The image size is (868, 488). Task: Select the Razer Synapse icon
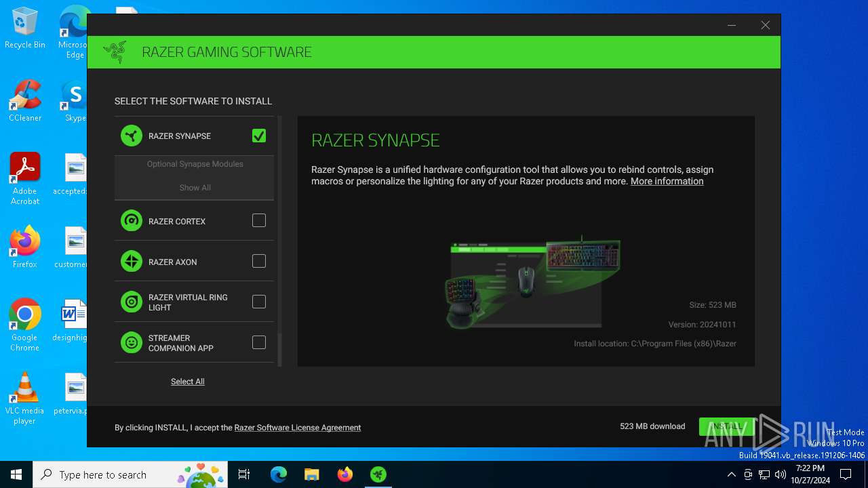132,136
